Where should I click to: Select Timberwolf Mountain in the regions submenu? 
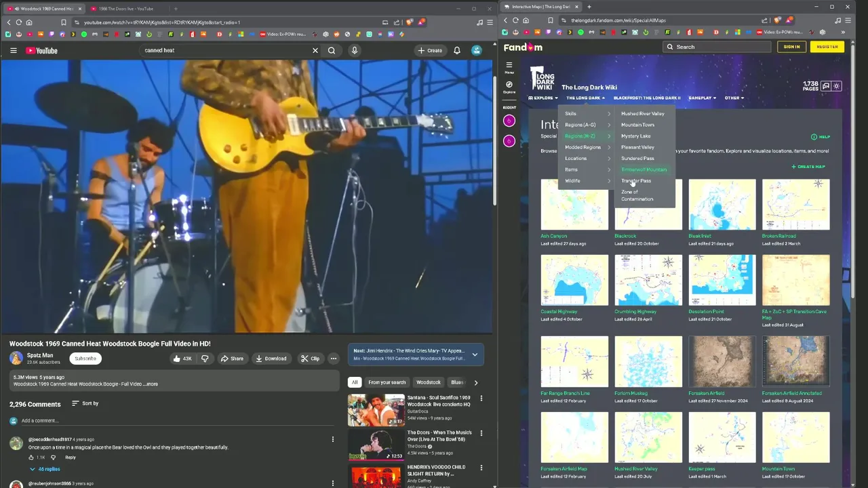pyautogui.click(x=644, y=169)
